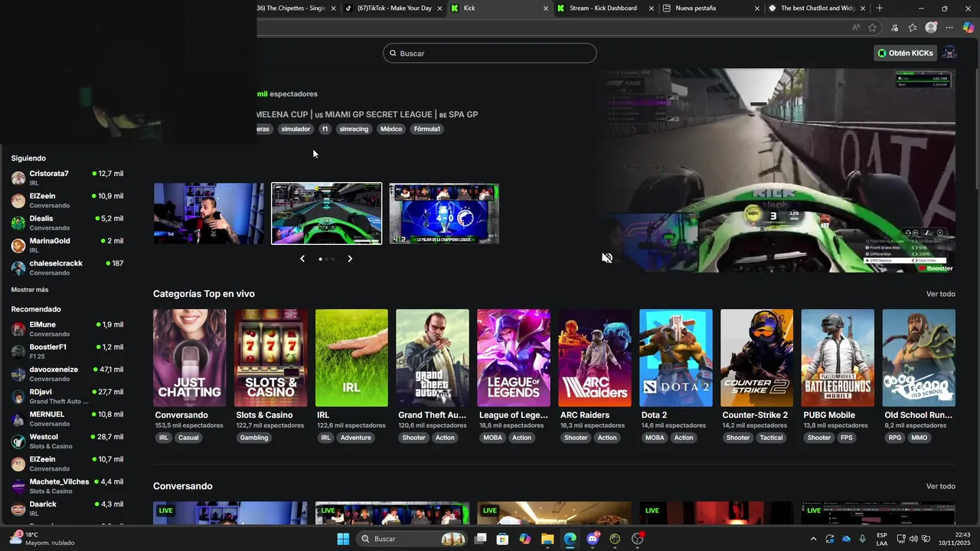Switch to The best ChatBot tab

coord(816,8)
